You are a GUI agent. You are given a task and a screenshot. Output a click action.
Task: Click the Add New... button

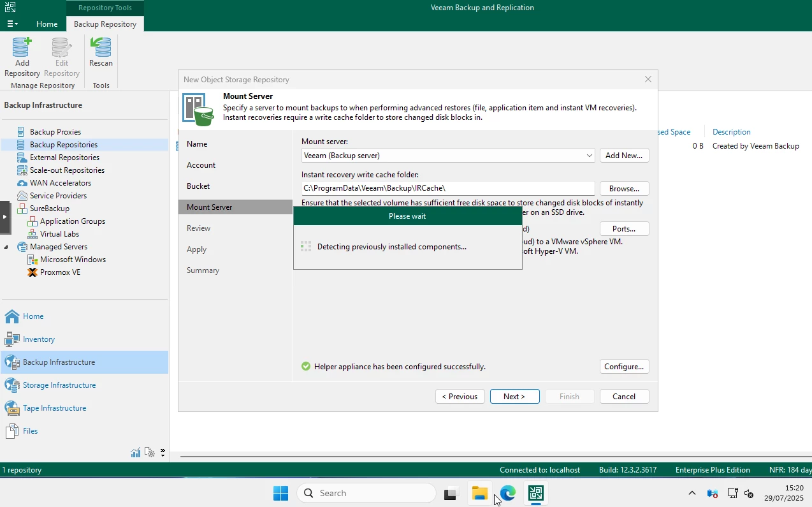click(624, 156)
